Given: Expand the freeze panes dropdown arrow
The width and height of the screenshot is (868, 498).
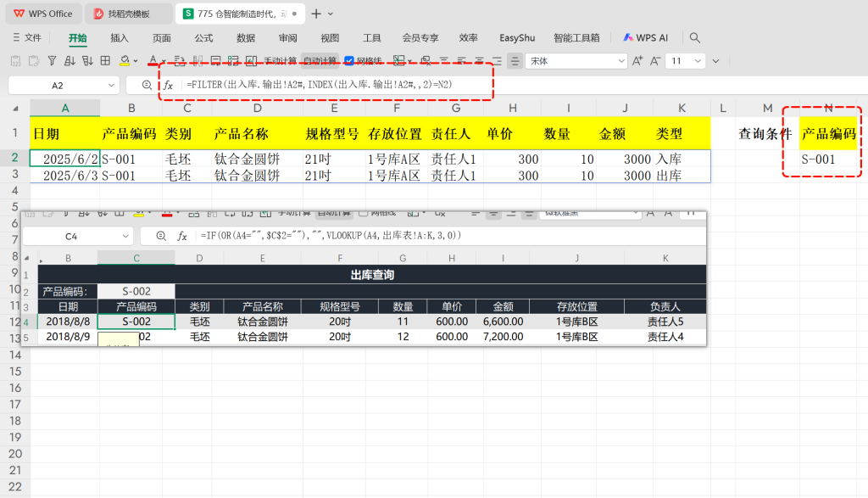Looking at the screenshot, I should point(410,61).
